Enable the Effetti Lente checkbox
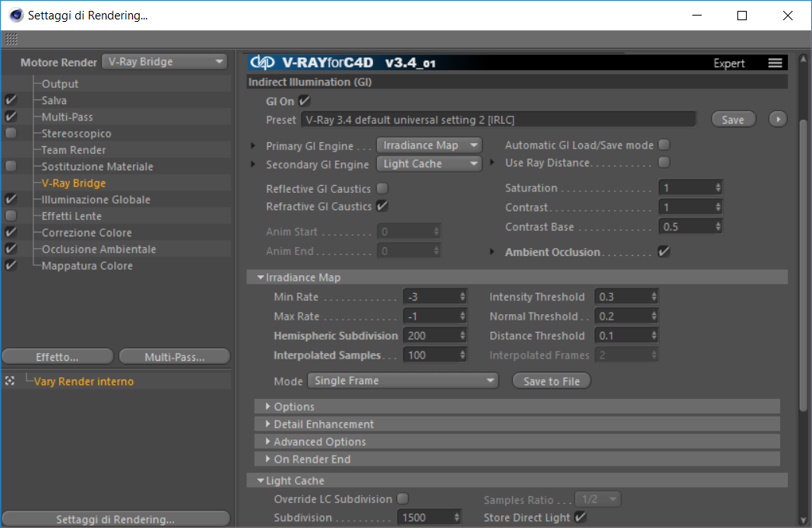The image size is (812, 528). pos(11,216)
